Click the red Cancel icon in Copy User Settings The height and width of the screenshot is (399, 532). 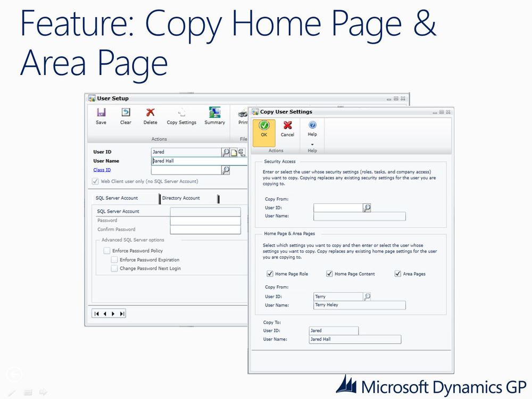(287, 125)
